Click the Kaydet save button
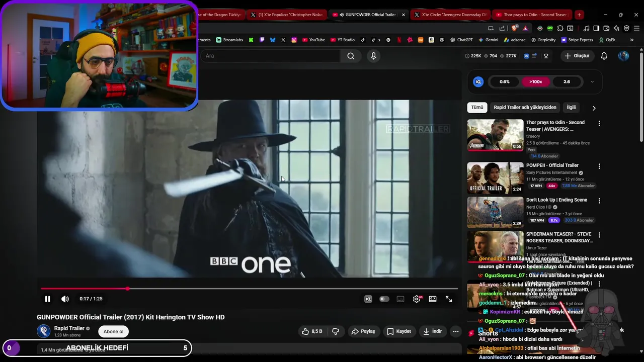The width and height of the screenshot is (644, 362). (399, 331)
